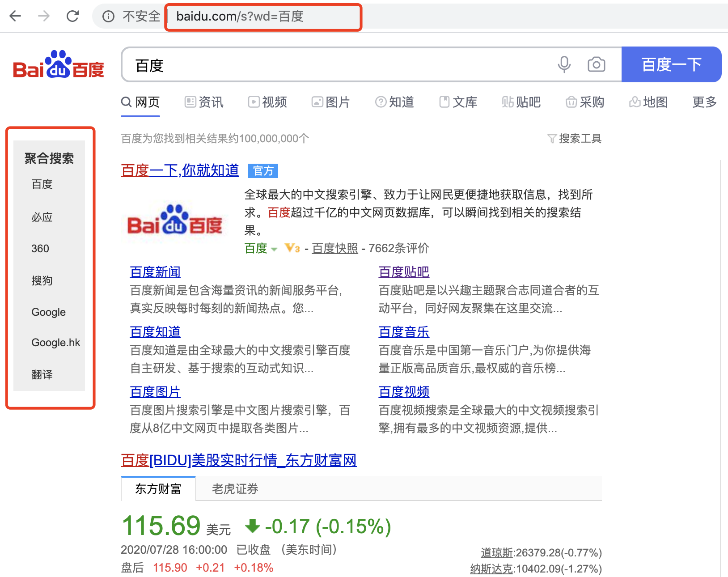View the 7662条评价 reviews
Image resolution: width=728 pixels, height=577 pixels.
coord(398,248)
